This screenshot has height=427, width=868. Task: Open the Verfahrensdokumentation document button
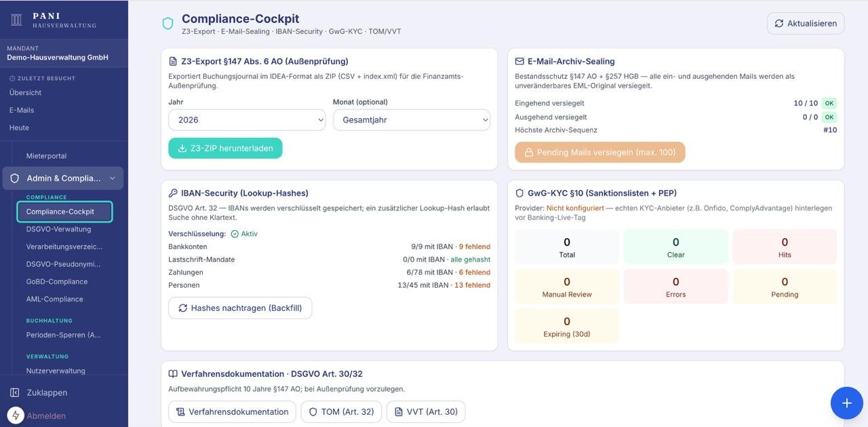tap(232, 411)
